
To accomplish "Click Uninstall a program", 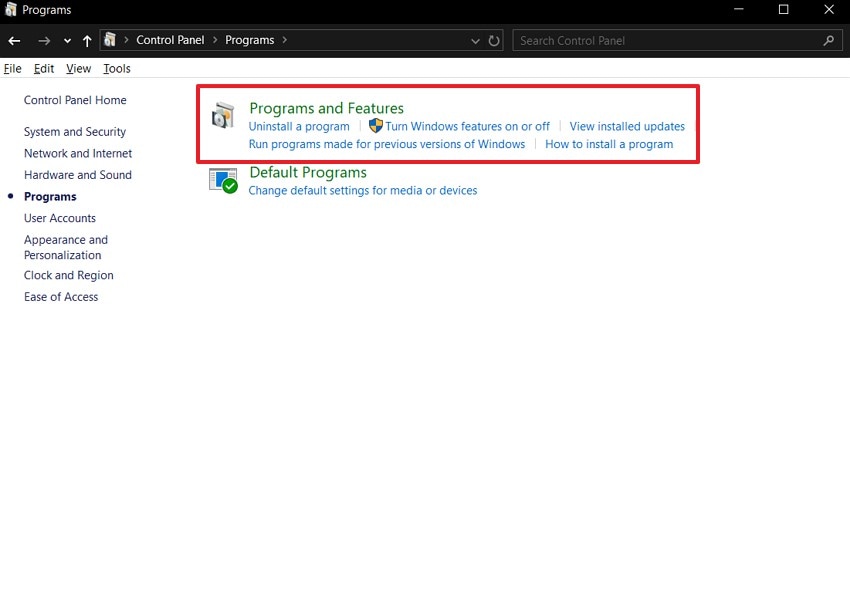I will coord(299,126).
